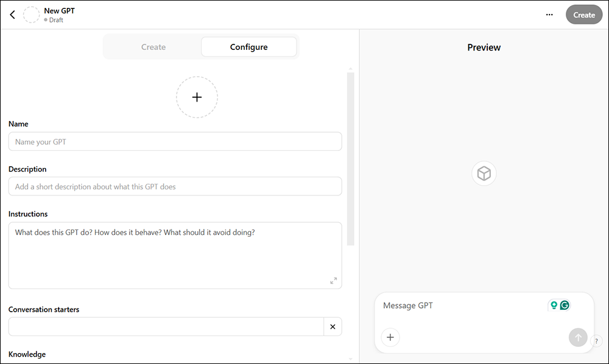Expand the Instructions editor to fullscreen
Image resolution: width=609 pixels, height=364 pixels.
tap(333, 281)
